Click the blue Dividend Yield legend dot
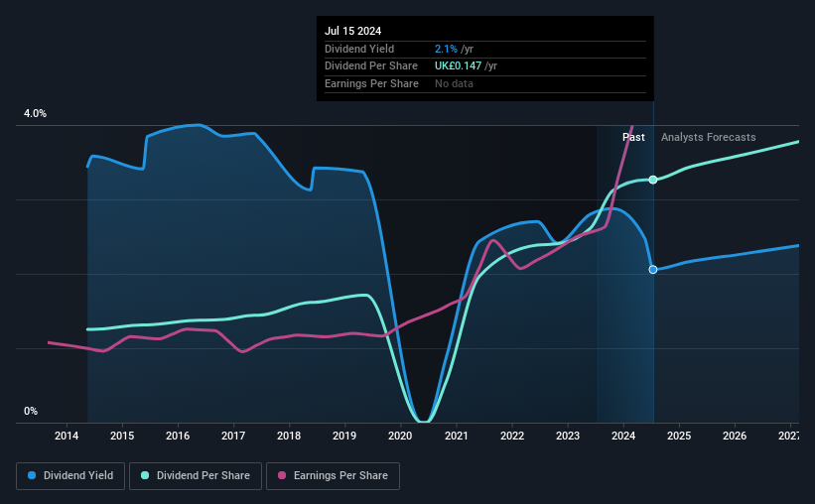Screen dimensions: 815x504 [x=32, y=475]
